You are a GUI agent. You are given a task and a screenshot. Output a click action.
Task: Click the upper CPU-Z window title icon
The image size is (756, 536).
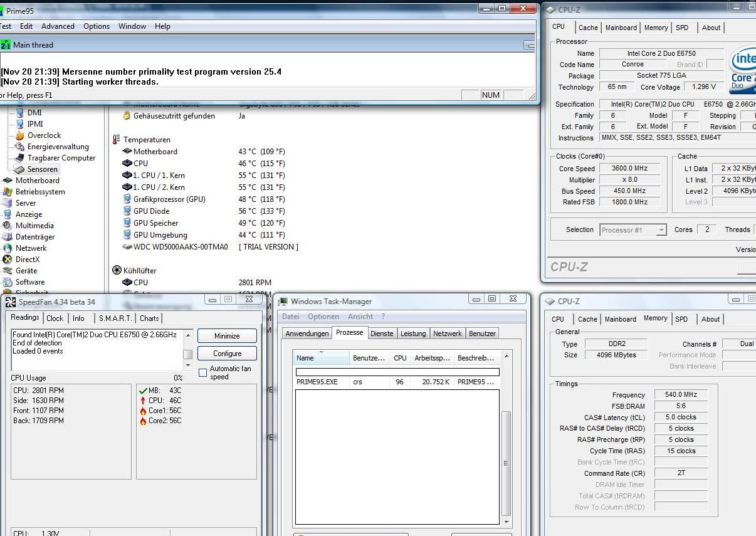[x=550, y=9]
